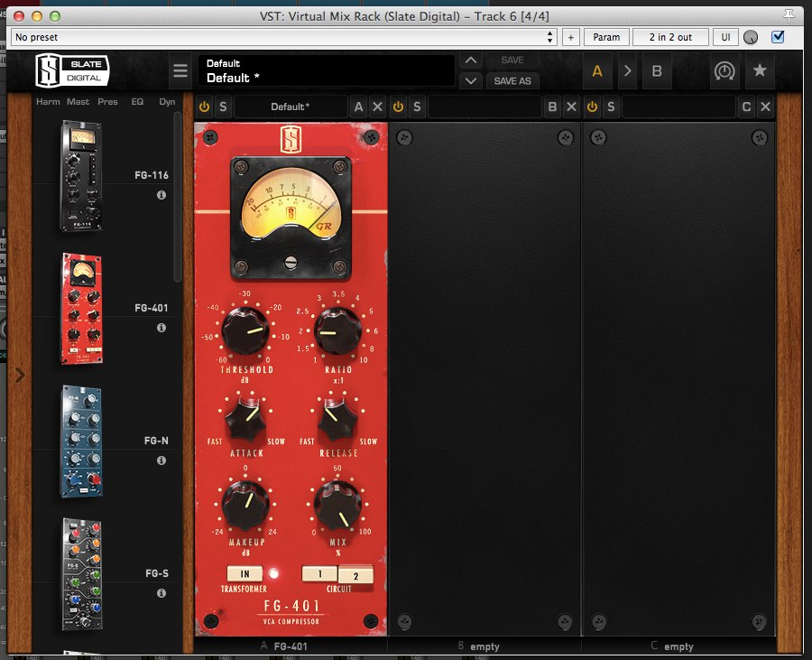The height and width of the screenshot is (660, 812).
Task: Open info for FG-401 module
Action: 161,328
